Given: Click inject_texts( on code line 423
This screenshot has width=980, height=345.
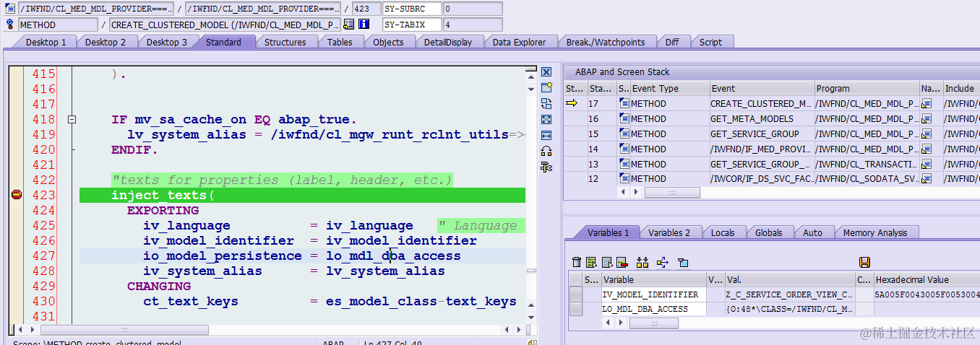Looking at the screenshot, I should click(163, 195).
